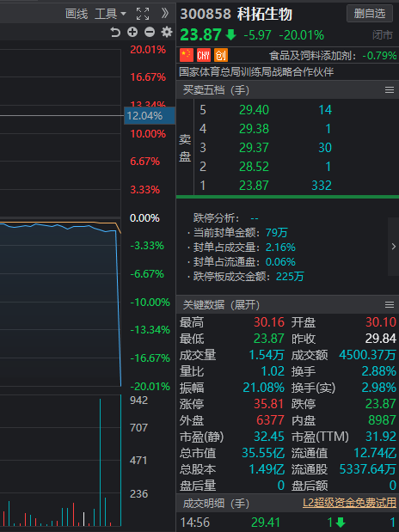Select sell level 2 price 28.52
Screen dimensions: 399x532
tap(254, 167)
